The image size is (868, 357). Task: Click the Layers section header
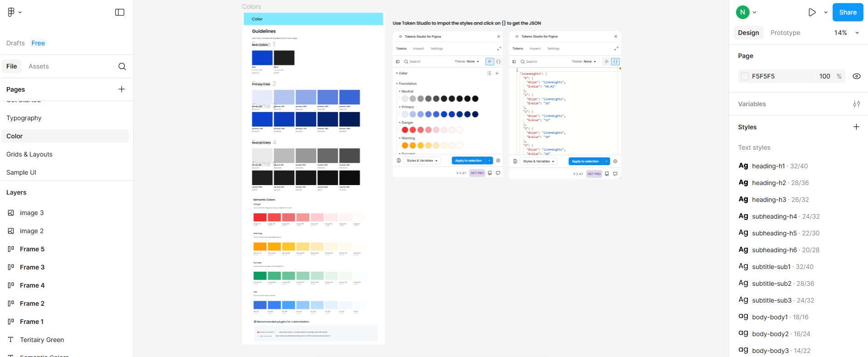point(16,192)
